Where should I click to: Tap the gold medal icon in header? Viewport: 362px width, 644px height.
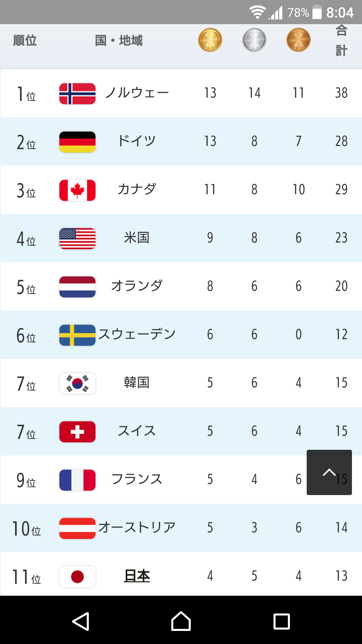point(210,40)
